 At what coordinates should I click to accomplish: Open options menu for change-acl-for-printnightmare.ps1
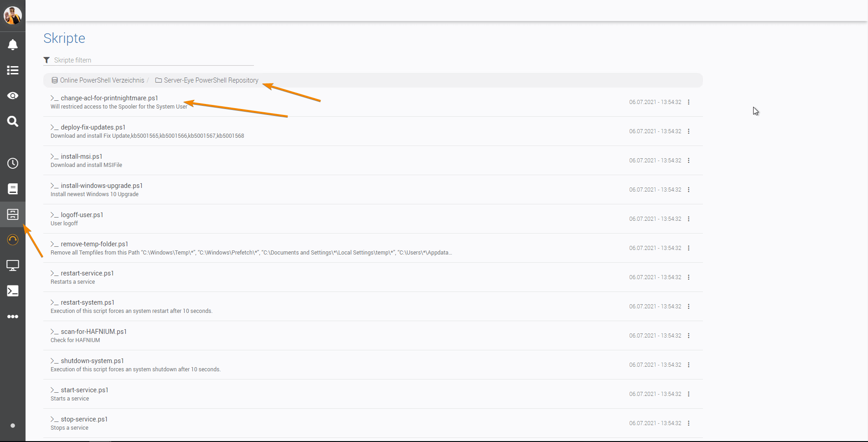click(x=688, y=102)
